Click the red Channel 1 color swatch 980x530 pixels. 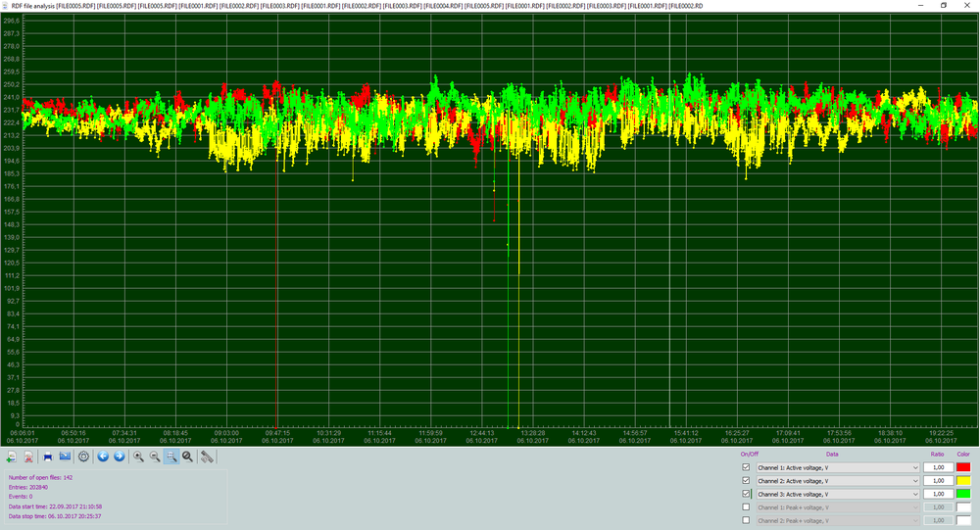962,467
